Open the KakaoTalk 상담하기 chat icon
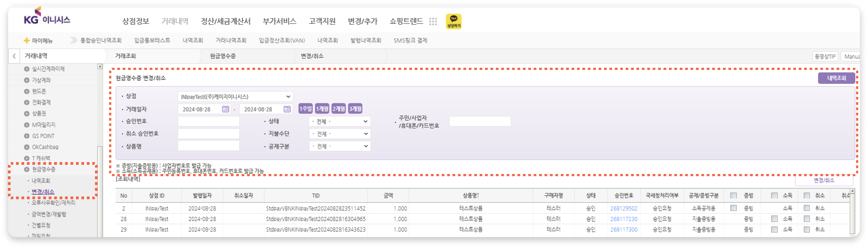Image resolution: width=868 pixels, height=248 pixels. [x=453, y=21]
